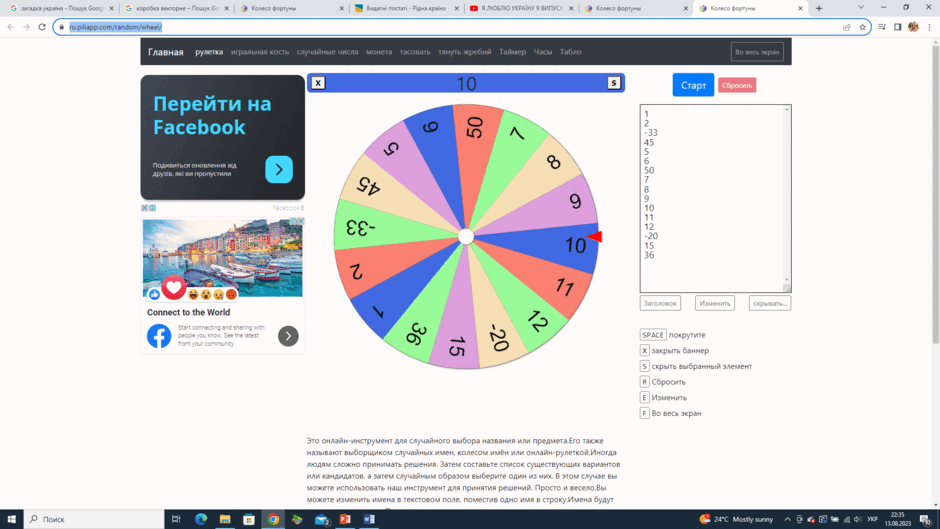Bookmark this page with star icon
Viewport: 940px width, 529px height.
click(862, 27)
